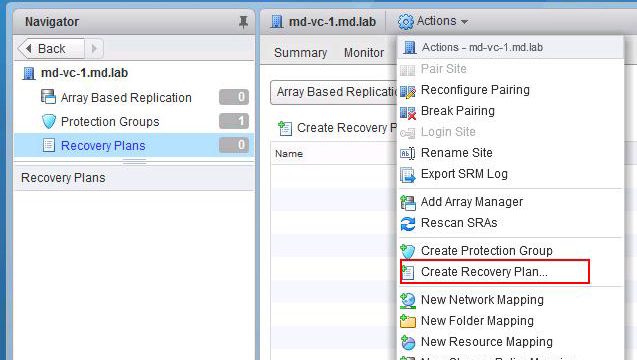This screenshot has width=637, height=360.
Task: Click the New Folder Mapping folder icon
Action: click(408, 322)
